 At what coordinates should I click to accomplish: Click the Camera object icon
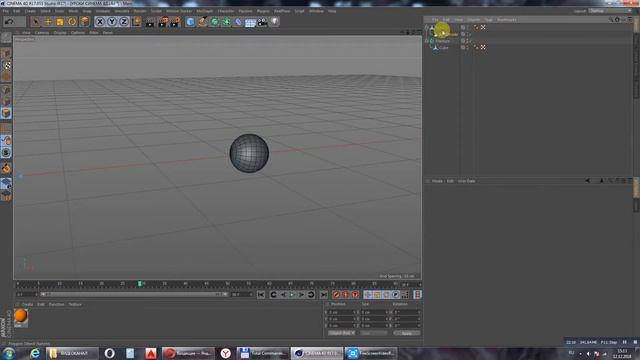pos(262,22)
